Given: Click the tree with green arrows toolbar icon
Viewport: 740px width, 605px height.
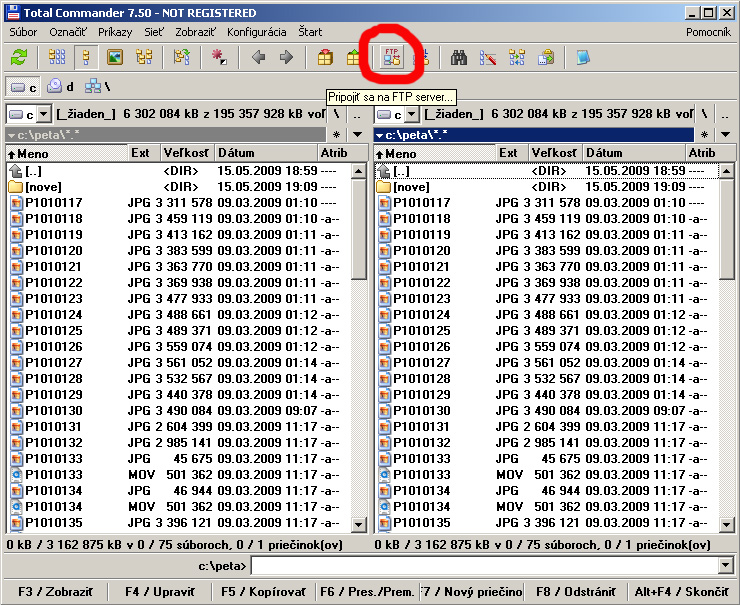Looking at the screenshot, I should (182, 58).
